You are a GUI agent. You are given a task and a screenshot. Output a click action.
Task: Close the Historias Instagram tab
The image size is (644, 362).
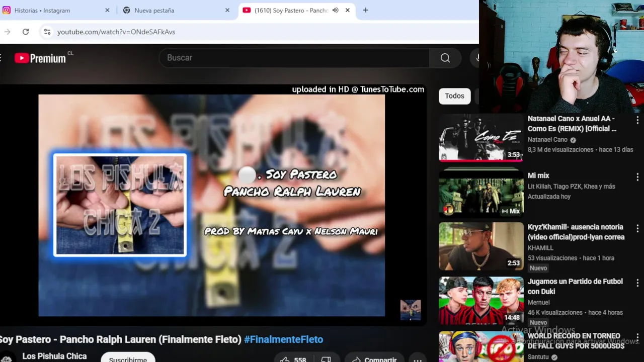coord(107,10)
